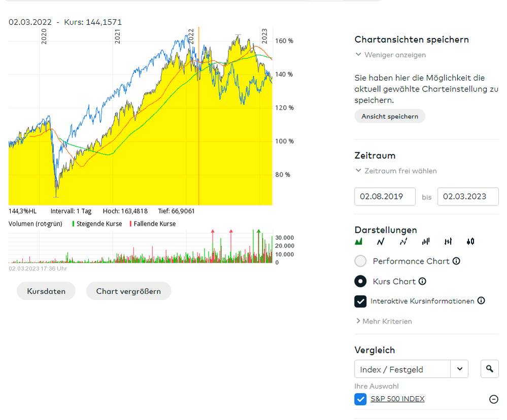Viewport: 507px width, 420px height.
Task: Click the magnifier search icon under Vergleich
Action: pos(489,369)
